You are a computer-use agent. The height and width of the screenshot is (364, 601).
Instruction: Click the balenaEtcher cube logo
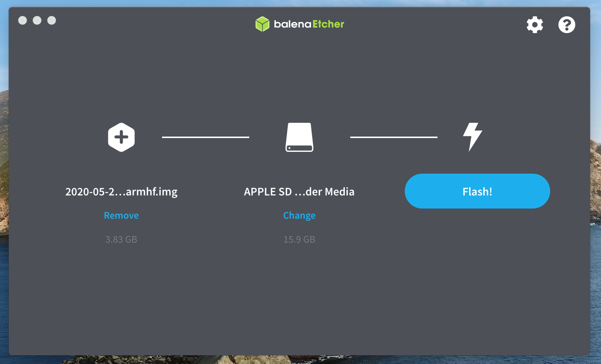click(x=262, y=24)
